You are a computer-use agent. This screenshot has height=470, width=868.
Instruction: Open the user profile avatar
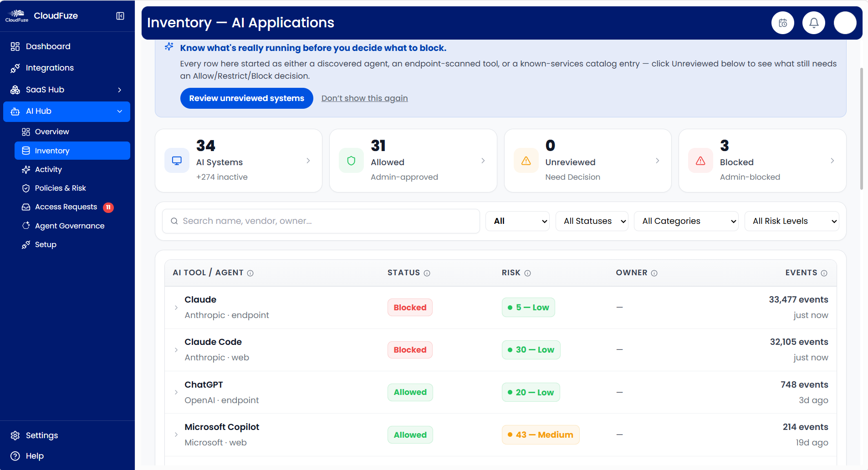point(845,23)
